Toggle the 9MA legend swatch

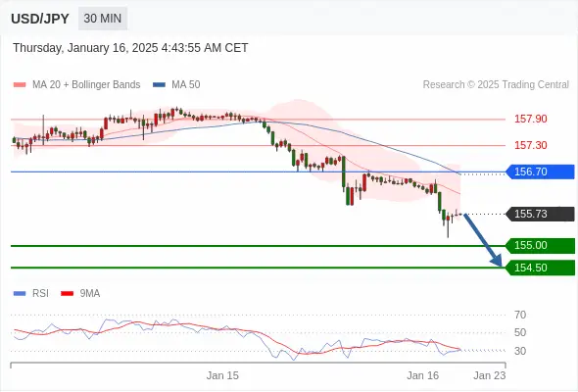[67, 294]
